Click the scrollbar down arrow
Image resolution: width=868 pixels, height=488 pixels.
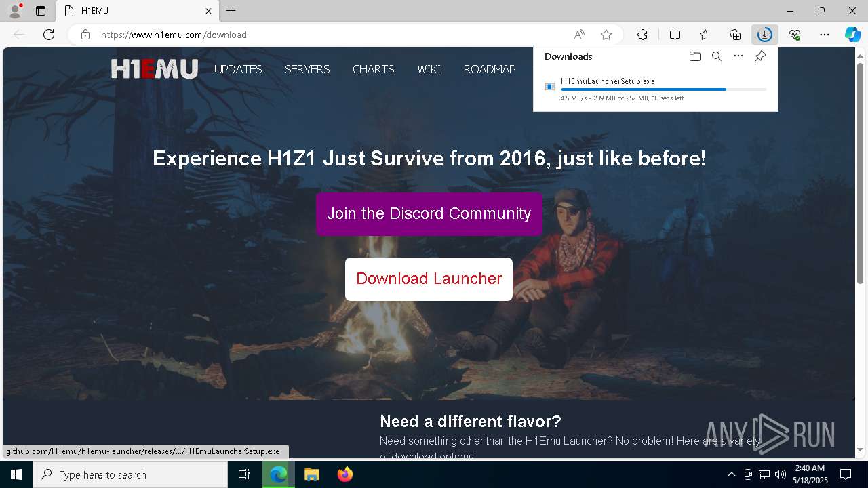861,450
